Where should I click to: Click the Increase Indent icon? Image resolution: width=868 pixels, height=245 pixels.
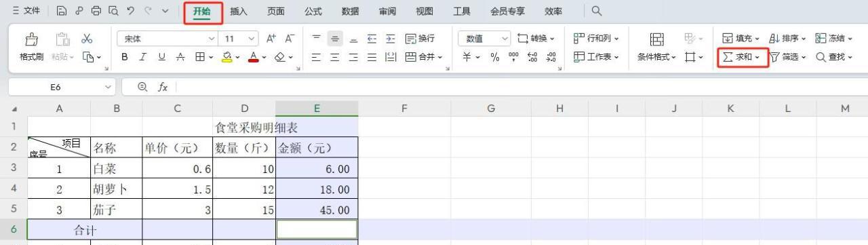click(391, 39)
